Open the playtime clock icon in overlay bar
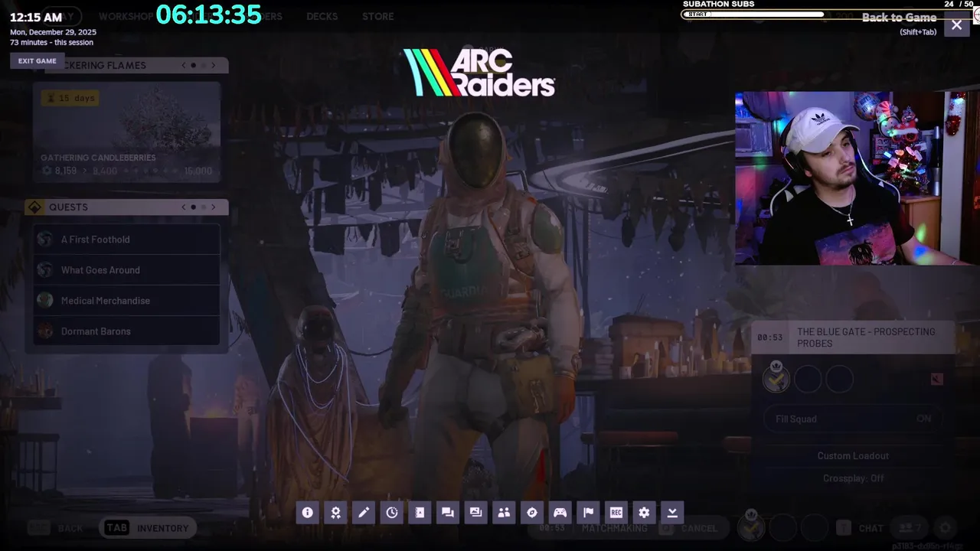Viewport: 980px width, 551px height. click(x=392, y=513)
